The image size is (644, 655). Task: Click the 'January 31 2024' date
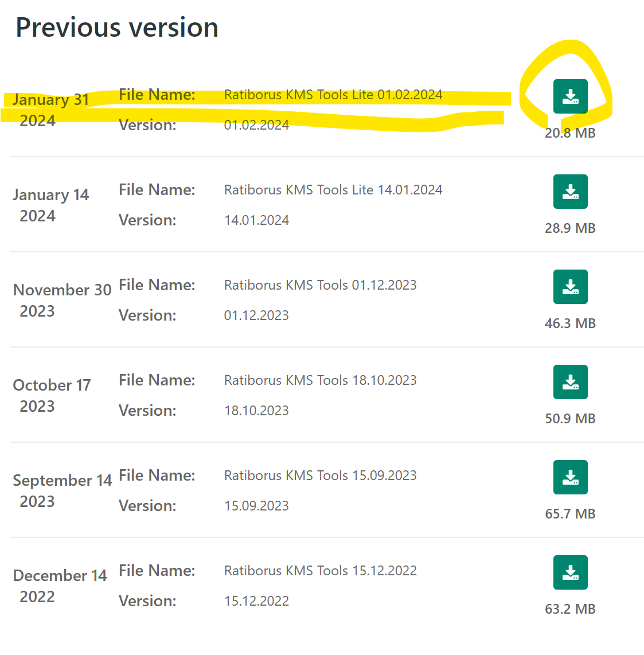pyautogui.click(x=50, y=110)
